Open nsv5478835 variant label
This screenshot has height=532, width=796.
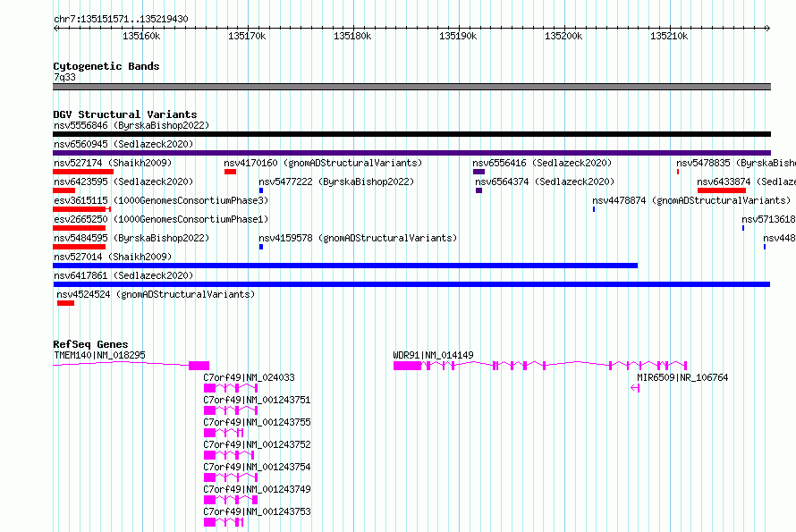click(735, 163)
